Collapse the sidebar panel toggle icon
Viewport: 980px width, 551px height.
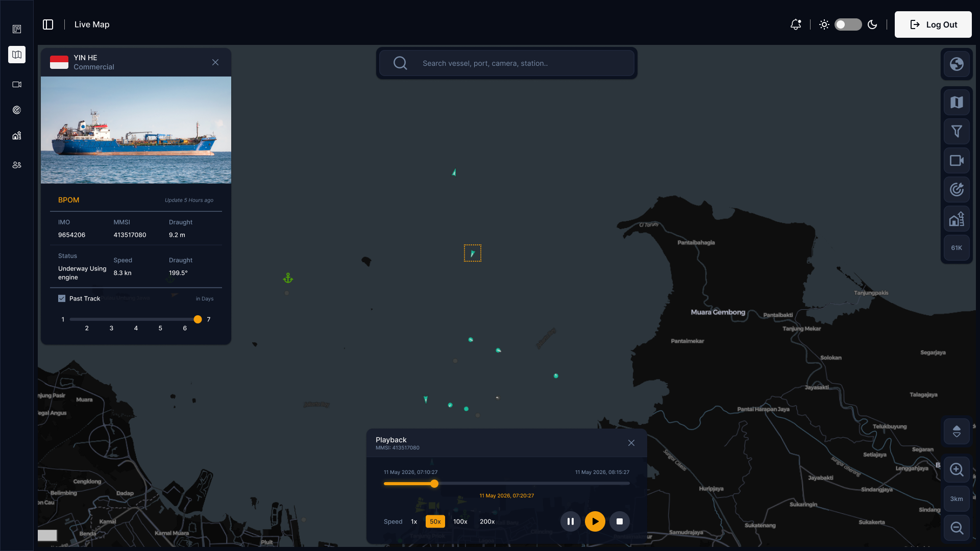click(x=48, y=24)
